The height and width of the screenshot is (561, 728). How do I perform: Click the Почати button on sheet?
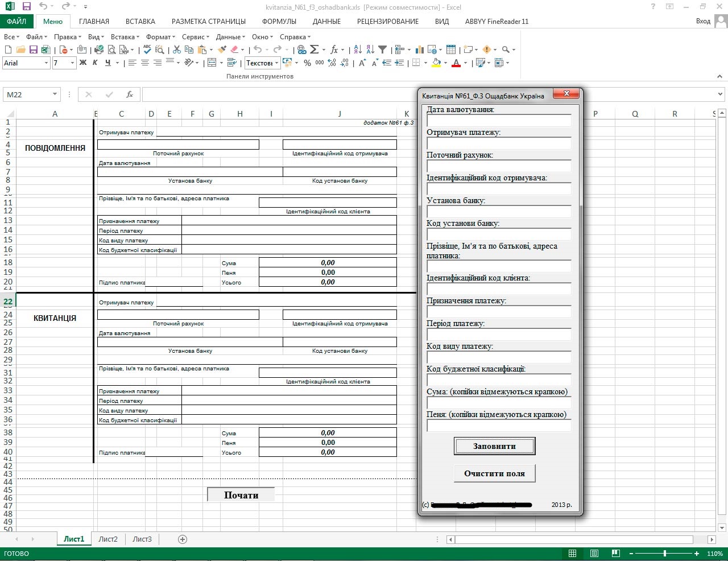click(x=241, y=495)
